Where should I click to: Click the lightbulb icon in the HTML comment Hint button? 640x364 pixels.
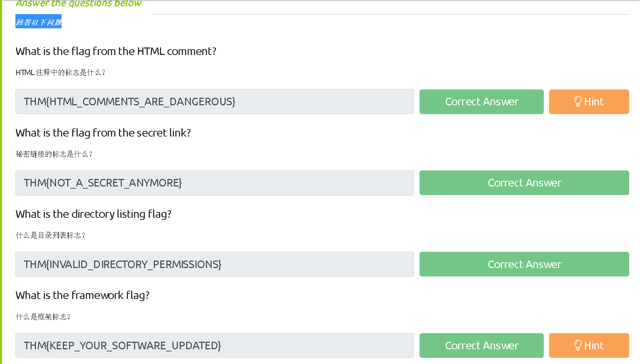577,102
